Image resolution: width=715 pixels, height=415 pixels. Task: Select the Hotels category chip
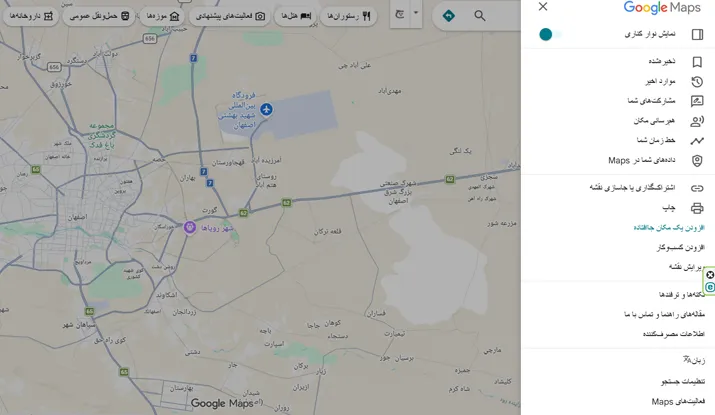tap(294, 16)
